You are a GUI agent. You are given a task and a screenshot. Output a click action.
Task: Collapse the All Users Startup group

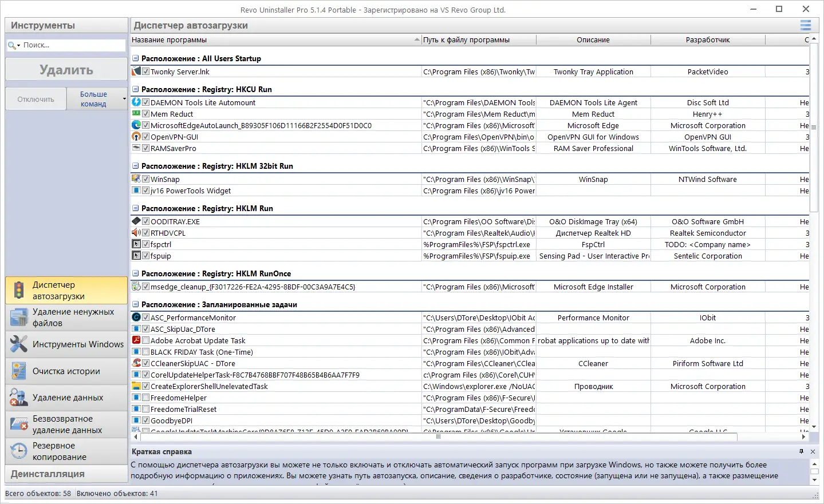click(136, 58)
